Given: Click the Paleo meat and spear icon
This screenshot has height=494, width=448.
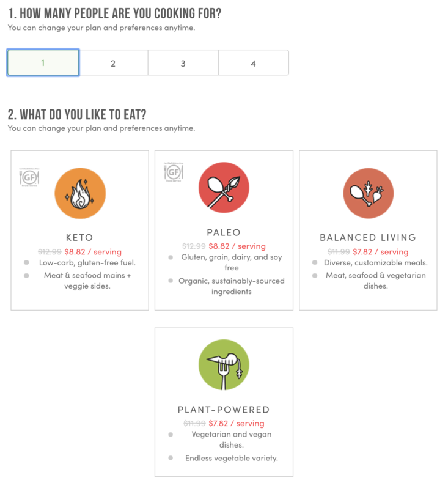Looking at the screenshot, I should [x=224, y=188].
